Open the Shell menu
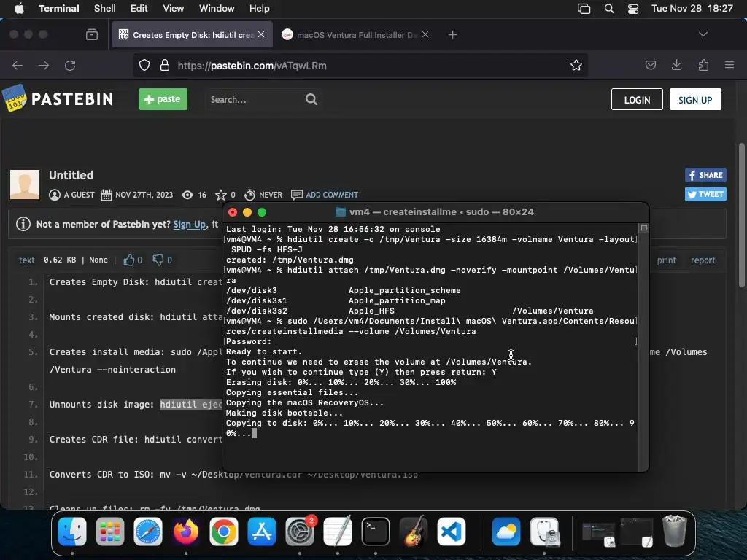 coord(104,8)
